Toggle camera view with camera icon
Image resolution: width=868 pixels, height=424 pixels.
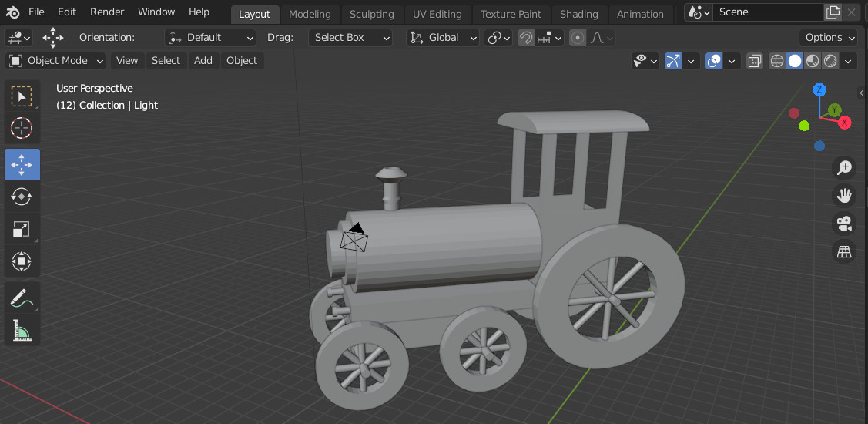843,224
